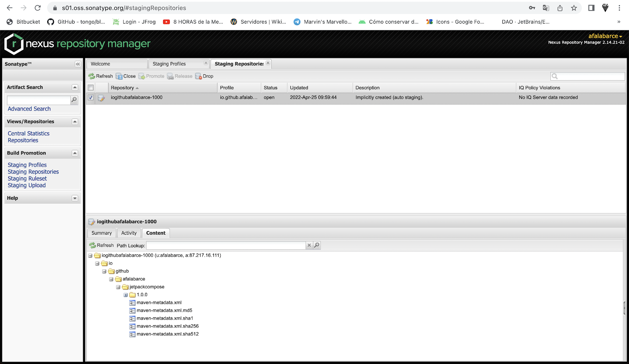The width and height of the screenshot is (629, 364).
Task: Click the maven-metadata.xml.sha512 file icon
Action: [x=132, y=334]
